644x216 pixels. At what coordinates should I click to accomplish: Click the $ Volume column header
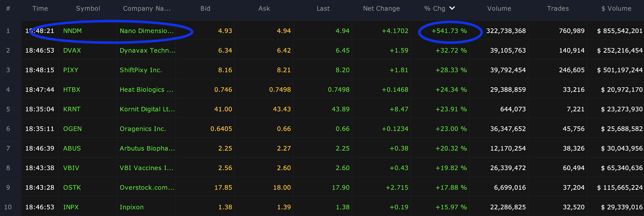click(x=616, y=8)
